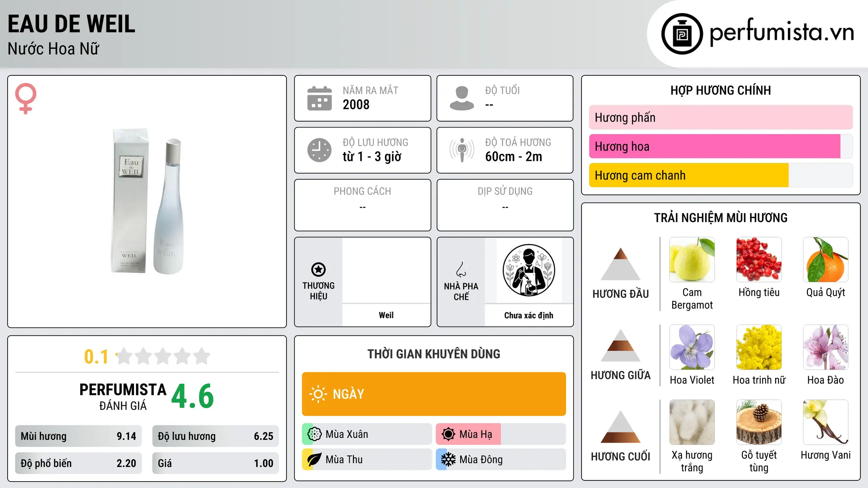Click the Hương giữa pyramid icon

pos(620,345)
